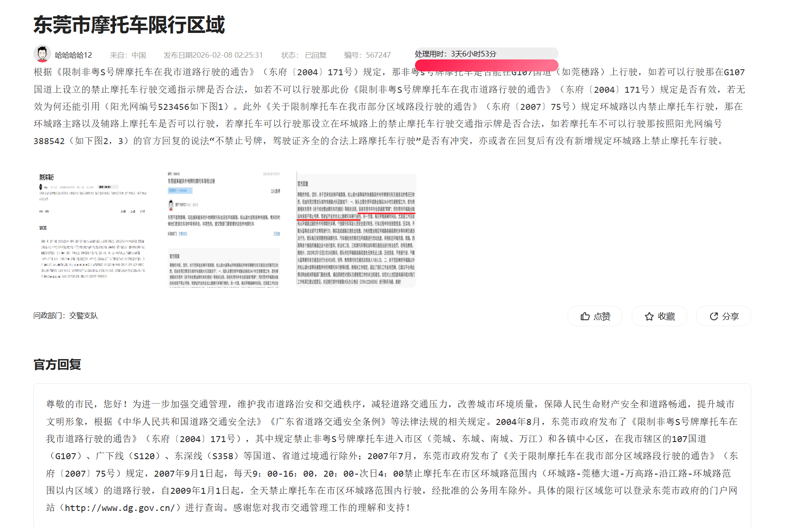Click the 来自 中国 origin label
The image size is (812, 528).
point(128,55)
